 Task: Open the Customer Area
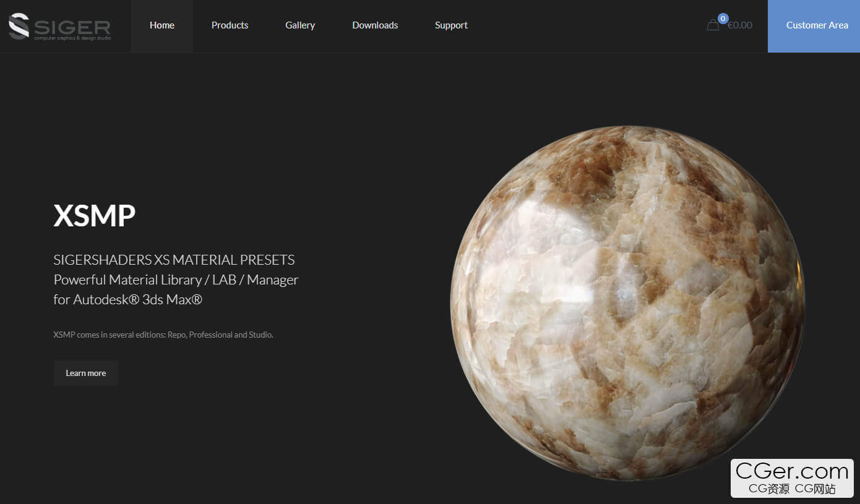817,25
